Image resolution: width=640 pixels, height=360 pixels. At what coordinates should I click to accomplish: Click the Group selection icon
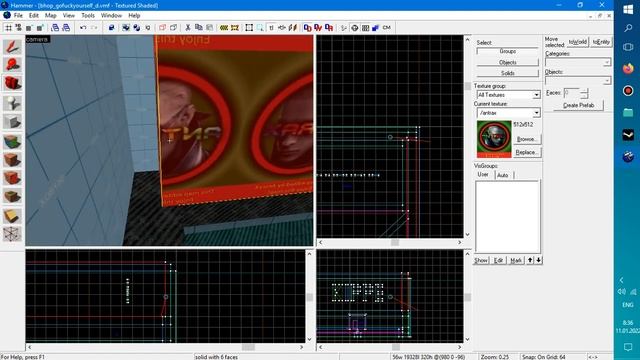pyautogui.click(x=126, y=28)
